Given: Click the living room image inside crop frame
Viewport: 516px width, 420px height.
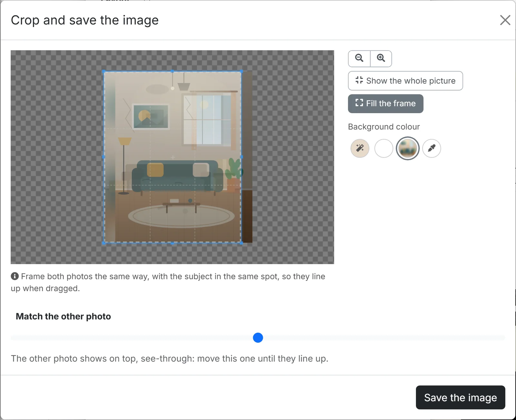Looking at the screenshot, I should point(173,157).
